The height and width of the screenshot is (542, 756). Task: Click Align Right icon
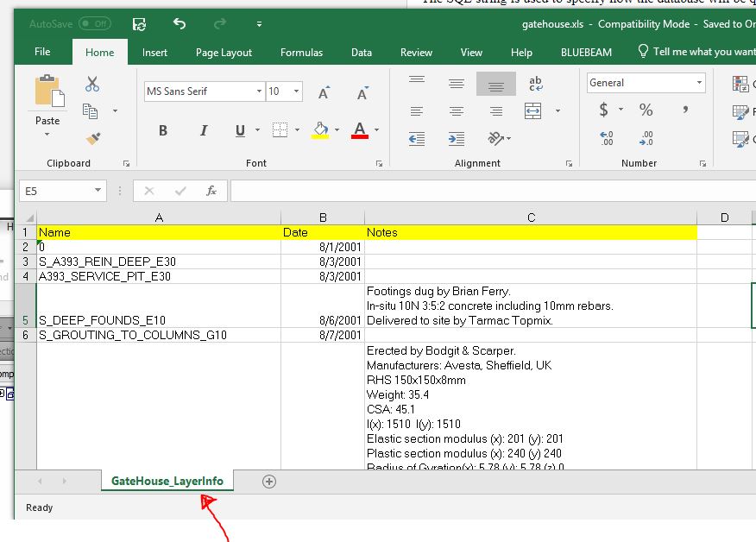click(495, 111)
